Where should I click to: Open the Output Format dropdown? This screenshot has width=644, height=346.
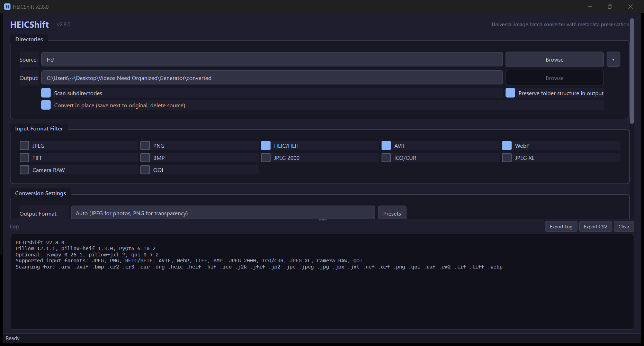[x=223, y=213]
